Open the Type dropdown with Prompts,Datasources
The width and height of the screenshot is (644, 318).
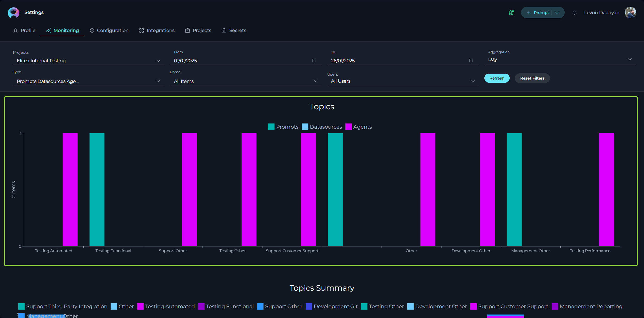89,81
